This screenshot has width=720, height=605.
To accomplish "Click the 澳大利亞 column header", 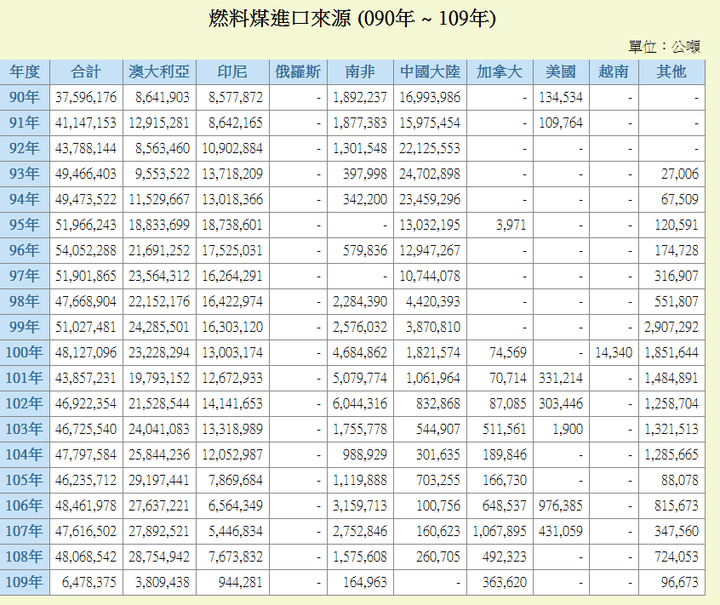I will [159, 72].
